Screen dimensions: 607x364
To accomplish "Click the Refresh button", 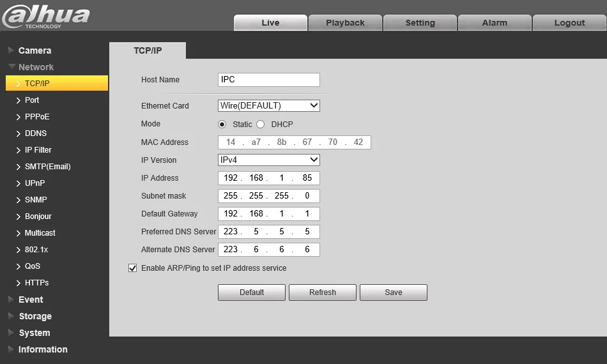I will 323,292.
